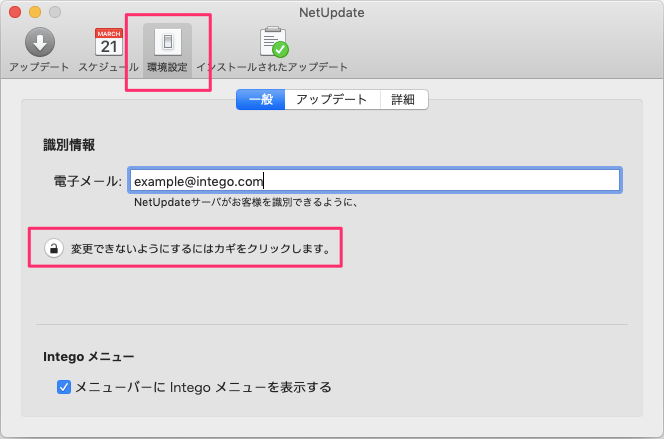Viewport: 664px width, 439px height.
Task: Open the スケジュール calendar icon
Action: (109, 42)
